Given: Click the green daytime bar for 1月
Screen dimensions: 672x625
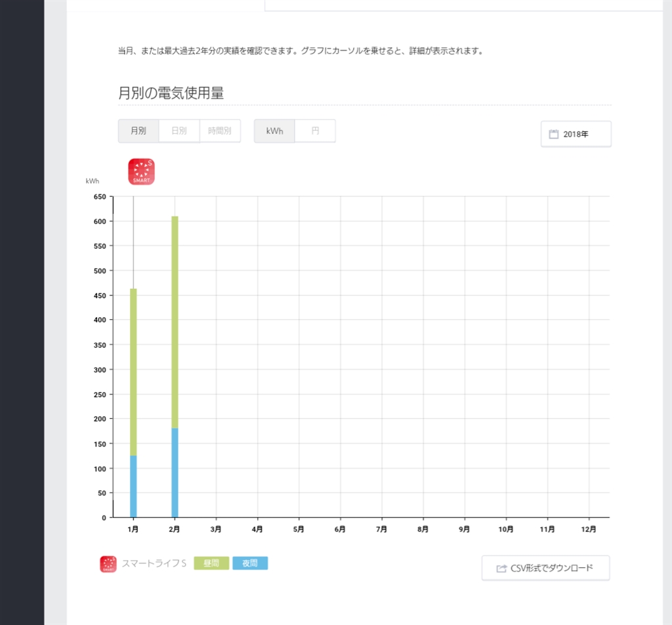Looking at the screenshot, I should tap(133, 372).
